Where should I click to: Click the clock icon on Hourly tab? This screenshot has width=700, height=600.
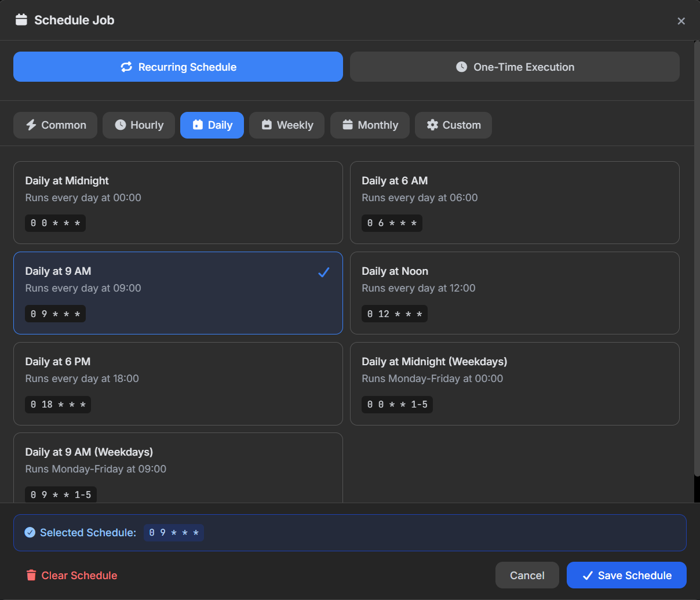(120, 125)
